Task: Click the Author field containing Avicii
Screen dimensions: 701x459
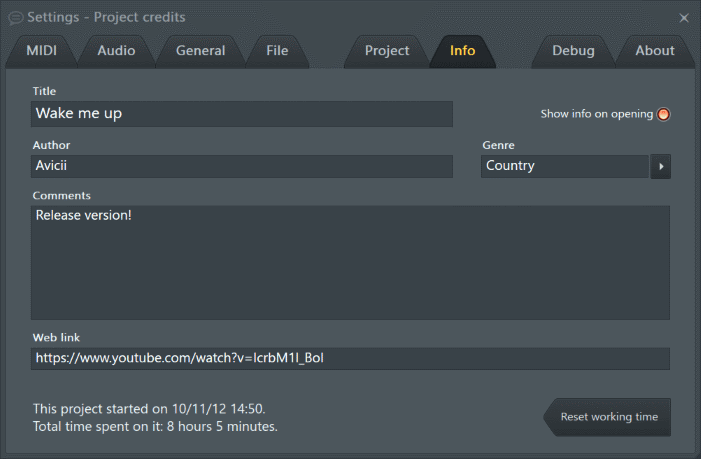Action: coord(242,166)
